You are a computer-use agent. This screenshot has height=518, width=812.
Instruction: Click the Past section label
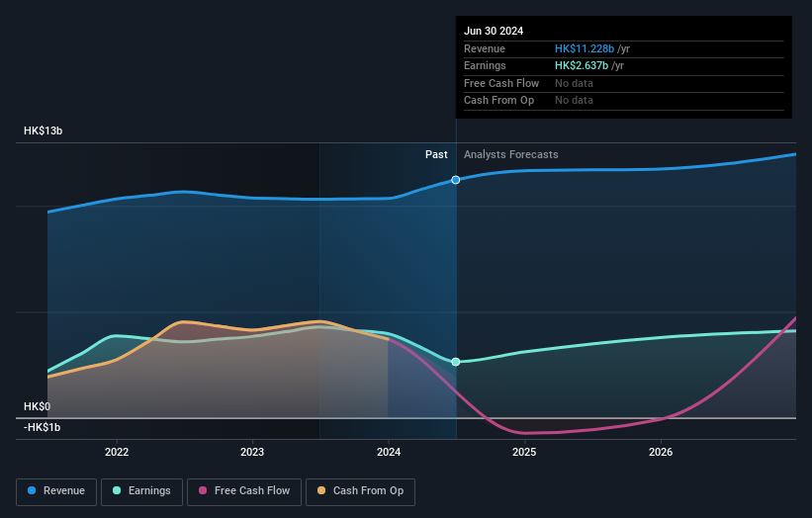point(436,154)
